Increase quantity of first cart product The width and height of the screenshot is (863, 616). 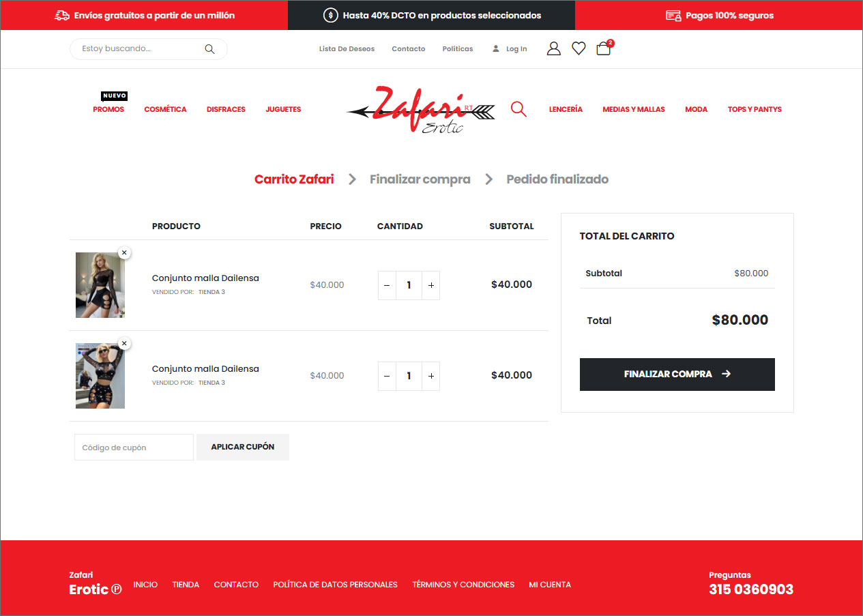430,285
